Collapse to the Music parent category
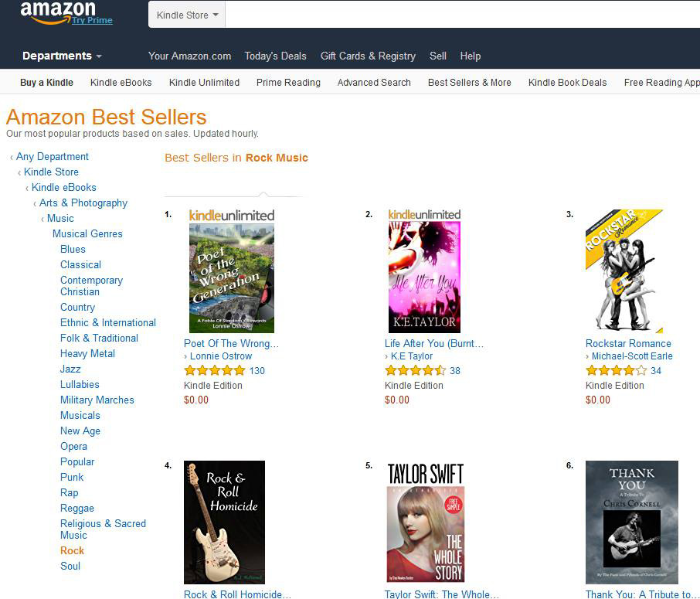This screenshot has height=599, width=700. [60, 219]
